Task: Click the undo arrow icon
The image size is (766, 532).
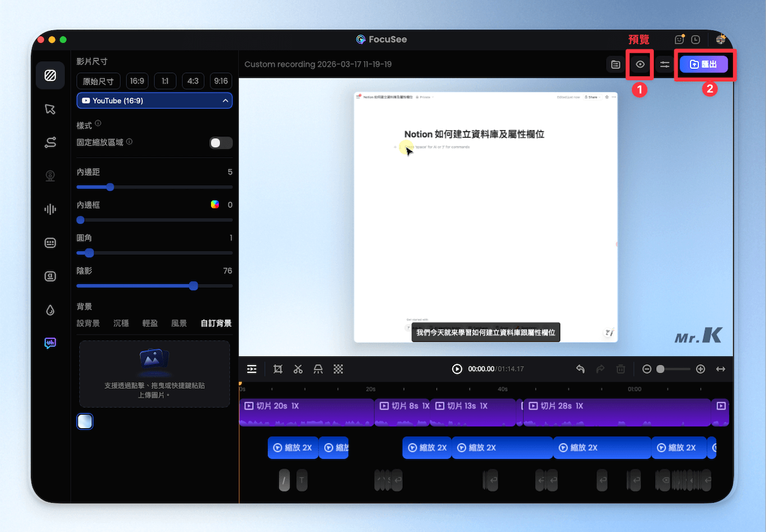Action: tap(580, 369)
